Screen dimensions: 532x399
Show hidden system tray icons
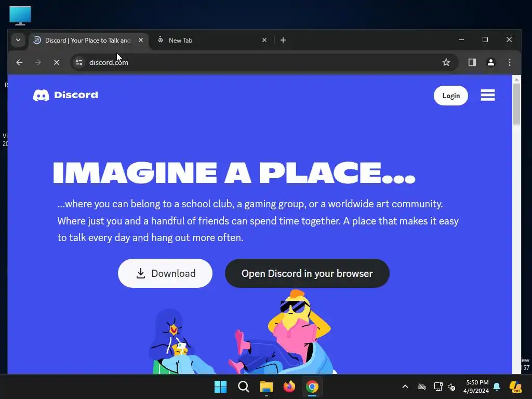[x=405, y=387]
